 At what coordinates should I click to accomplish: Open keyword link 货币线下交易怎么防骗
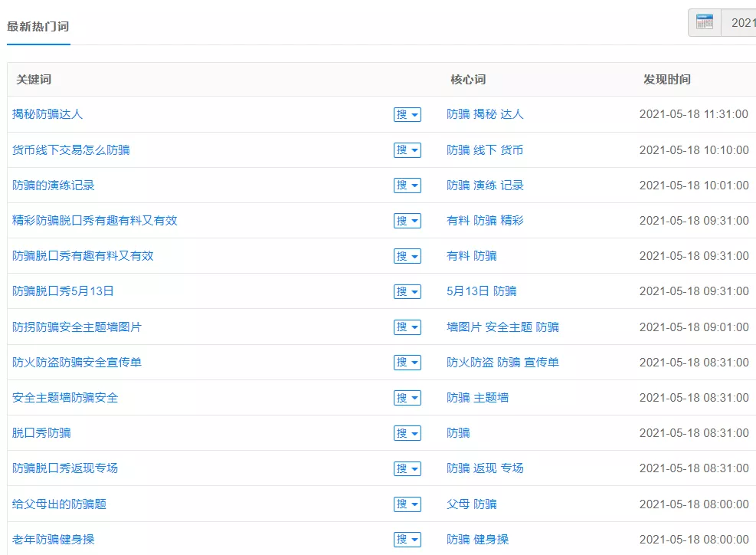point(71,150)
